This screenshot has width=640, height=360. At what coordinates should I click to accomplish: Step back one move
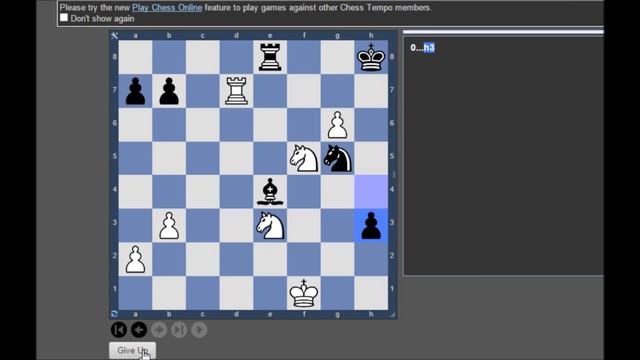(139, 330)
